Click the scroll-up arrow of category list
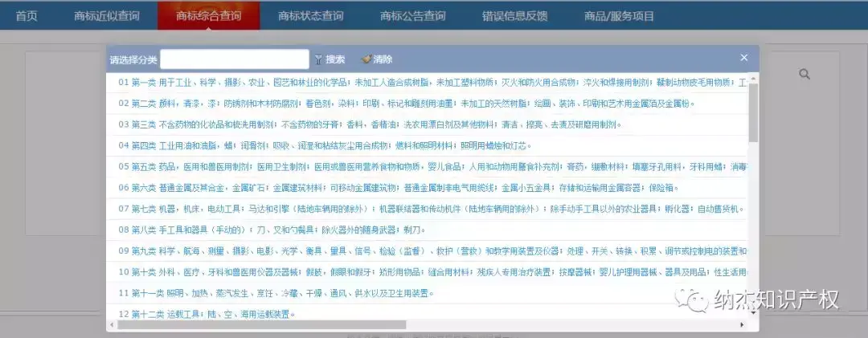The height and width of the screenshot is (338, 868). click(753, 78)
